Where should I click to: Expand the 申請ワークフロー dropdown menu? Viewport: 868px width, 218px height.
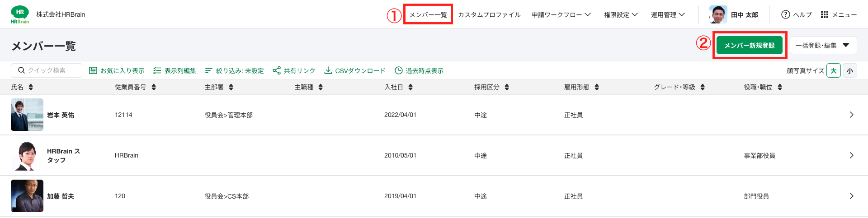point(561,15)
